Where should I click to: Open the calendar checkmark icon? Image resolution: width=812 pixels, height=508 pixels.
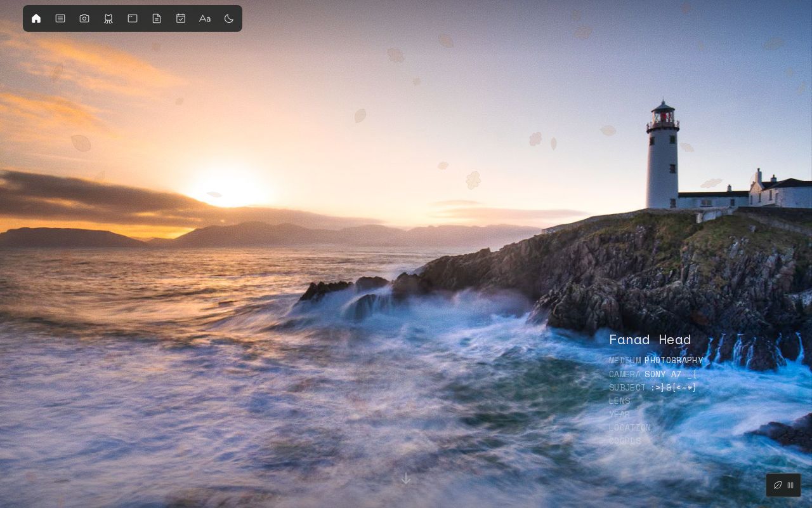[x=181, y=18]
